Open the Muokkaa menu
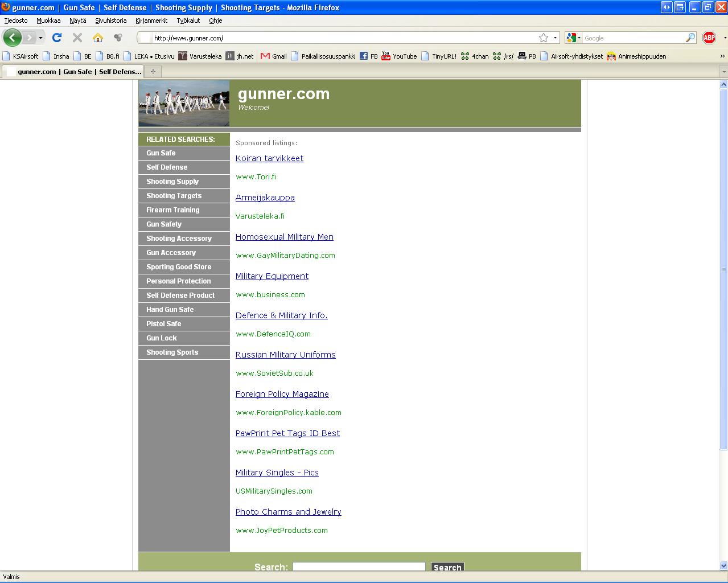 click(x=48, y=20)
